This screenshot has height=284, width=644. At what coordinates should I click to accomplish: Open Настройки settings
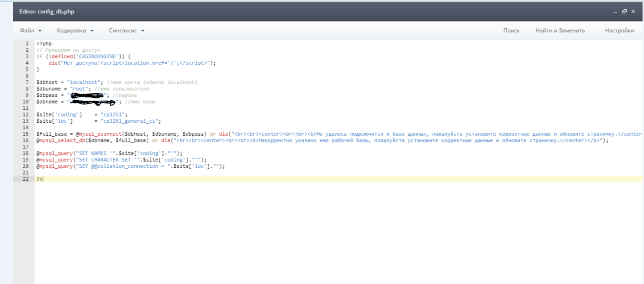click(x=620, y=30)
